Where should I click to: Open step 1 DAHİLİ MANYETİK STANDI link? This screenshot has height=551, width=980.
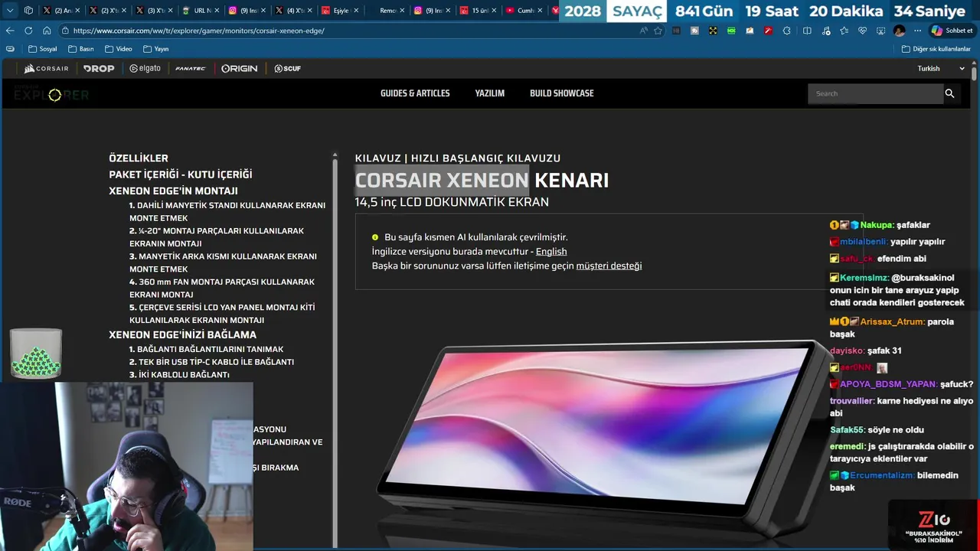pyautogui.click(x=227, y=211)
